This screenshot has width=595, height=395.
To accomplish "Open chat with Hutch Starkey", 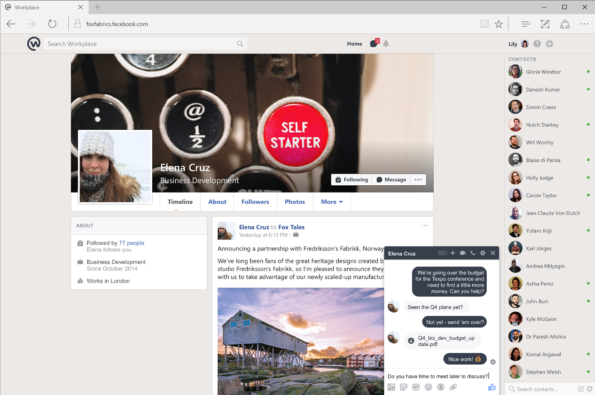I will click(x=549, y=125).
